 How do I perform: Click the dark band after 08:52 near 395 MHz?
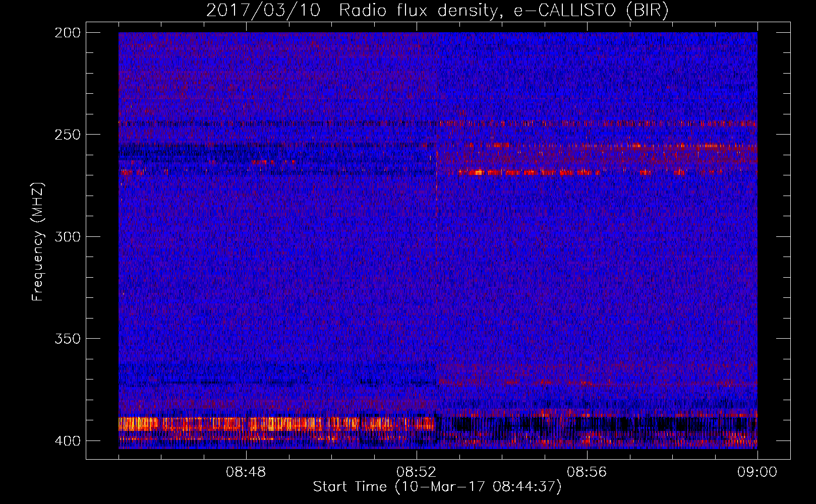click(597, 424)
